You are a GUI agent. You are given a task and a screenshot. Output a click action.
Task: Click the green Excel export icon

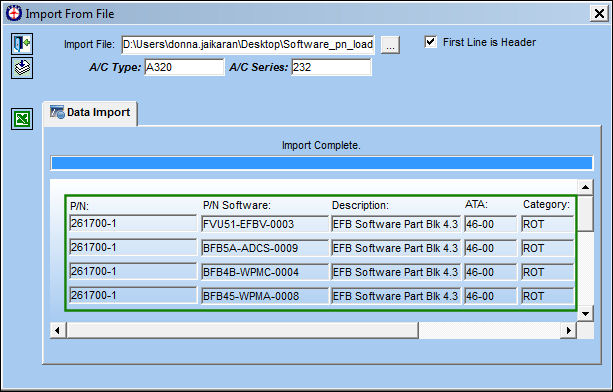click(22, 119)
